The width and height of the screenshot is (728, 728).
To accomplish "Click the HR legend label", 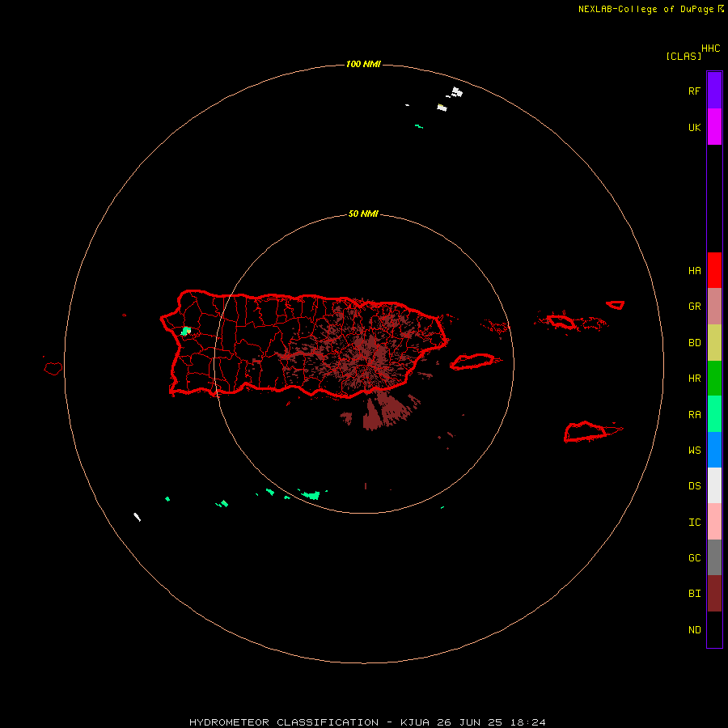I will coord(694,379).
